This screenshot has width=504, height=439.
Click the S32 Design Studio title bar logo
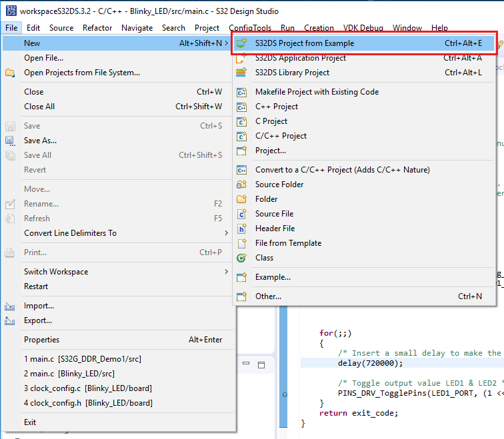click(x=11, y=11)
